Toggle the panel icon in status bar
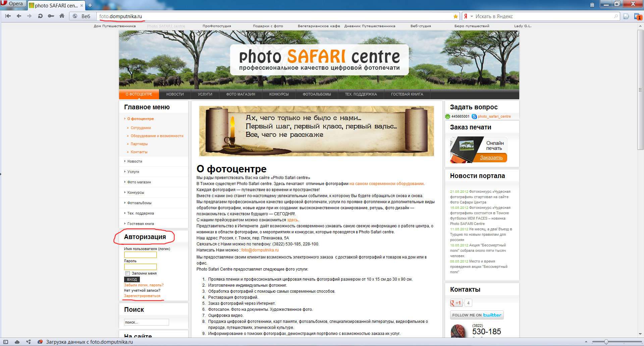The height and width of the screenshot is (346, 644). [x=5, y=342]
